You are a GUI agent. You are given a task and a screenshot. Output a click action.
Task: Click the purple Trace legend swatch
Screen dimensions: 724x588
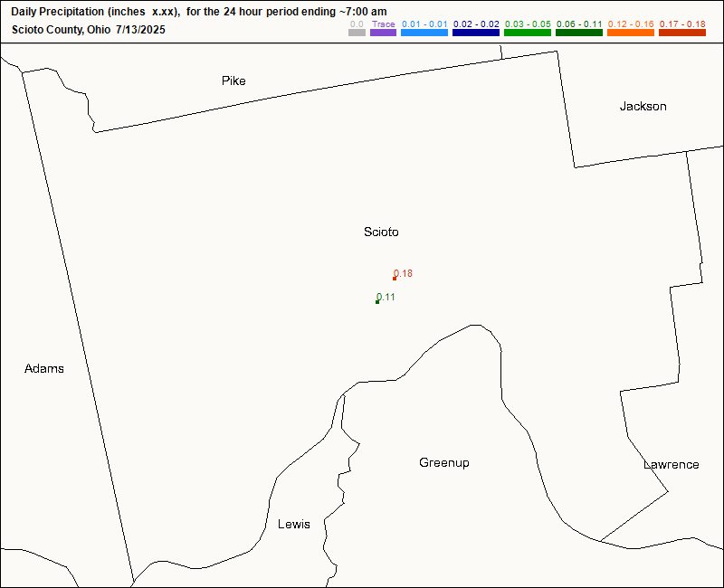[x=383, y=33]
